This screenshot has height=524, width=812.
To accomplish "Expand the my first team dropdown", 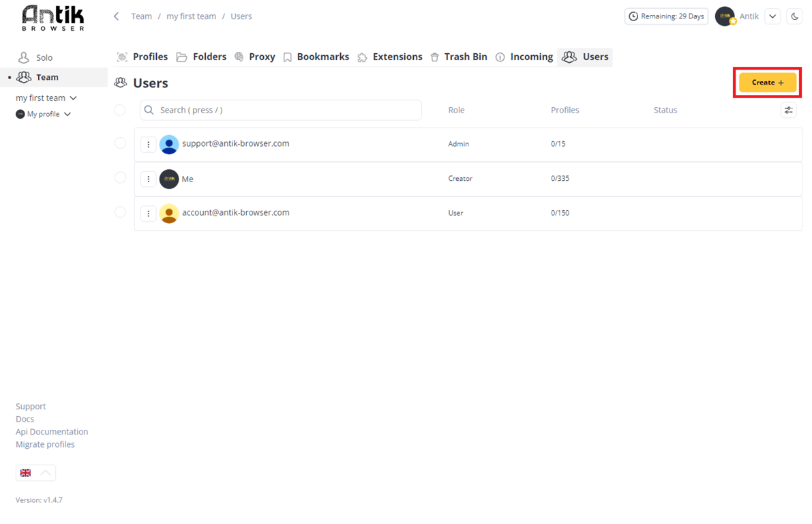I will [74, 98].
